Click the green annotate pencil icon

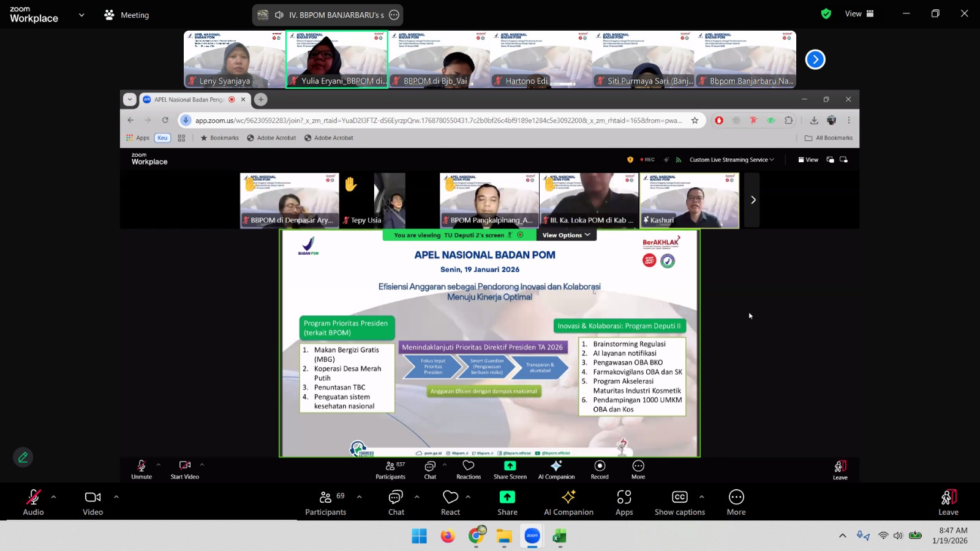(x=23, y=457)
